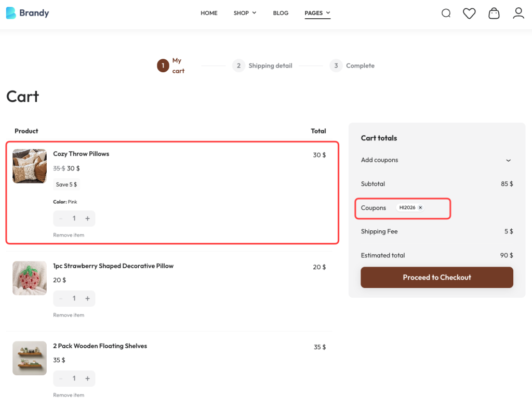Remove Cozy Throw Pillows item
532x407 pixels.
pyautogui.click(x=69, y=235)
